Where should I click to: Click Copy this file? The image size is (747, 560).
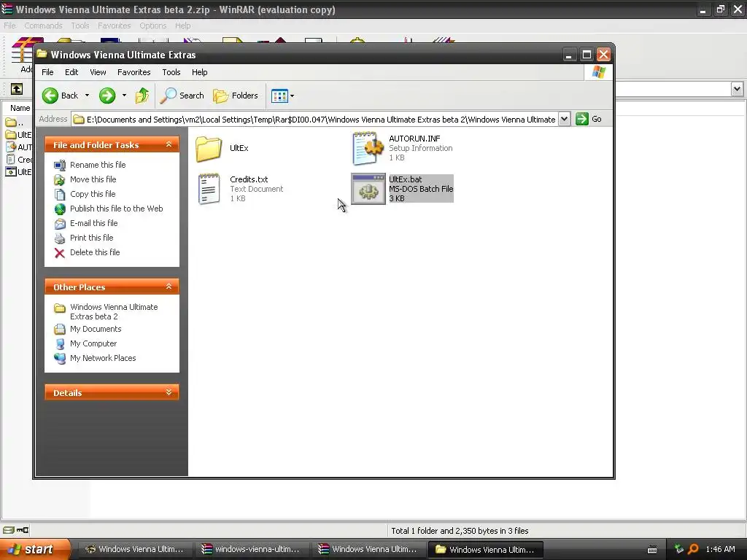coord(93,194)
